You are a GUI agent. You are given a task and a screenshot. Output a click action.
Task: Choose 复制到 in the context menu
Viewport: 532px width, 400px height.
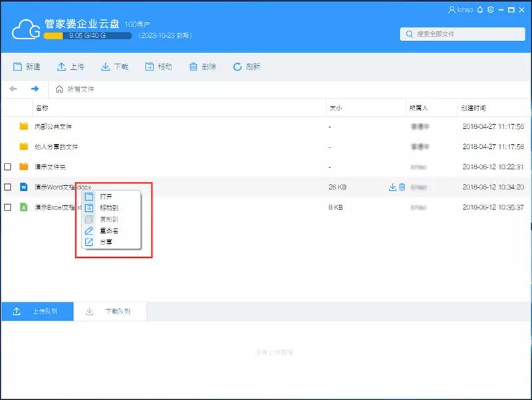(x=112, y=219)
